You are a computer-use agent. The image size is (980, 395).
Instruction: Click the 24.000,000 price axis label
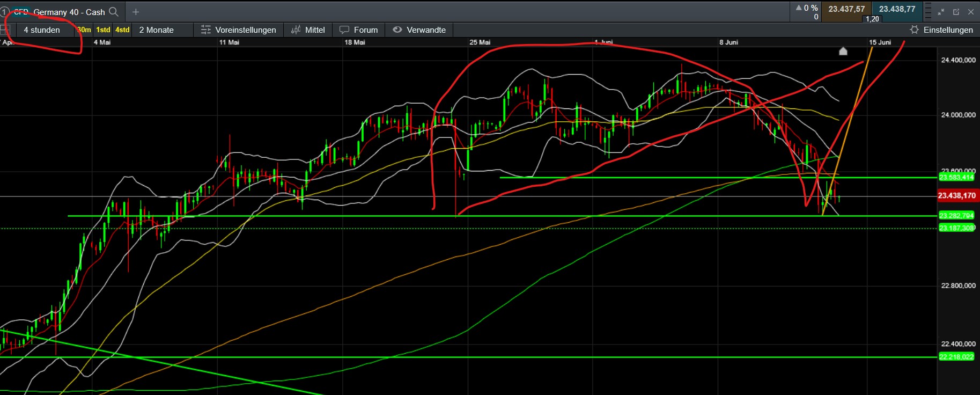[x=959, y=115]
